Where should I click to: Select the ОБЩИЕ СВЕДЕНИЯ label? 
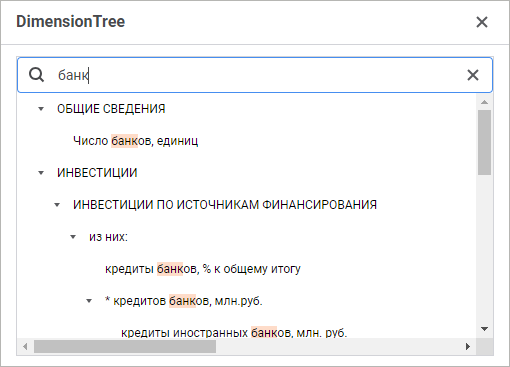111,109
